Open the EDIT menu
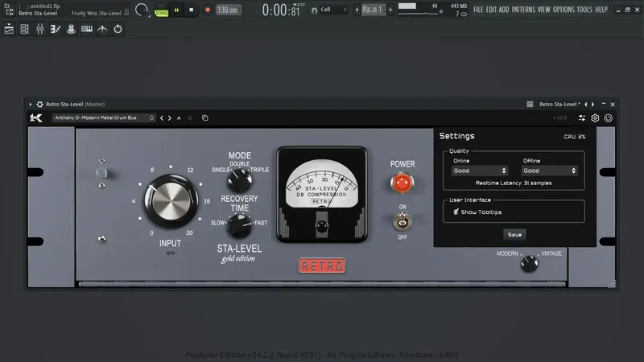The width and height of the screenshot is (644, 362). [x=491, y=9]
